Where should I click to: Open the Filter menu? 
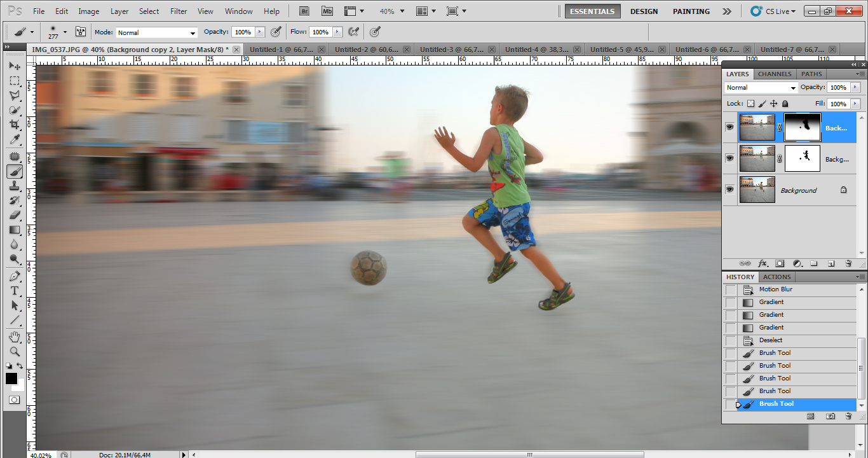tap(179, 11)
